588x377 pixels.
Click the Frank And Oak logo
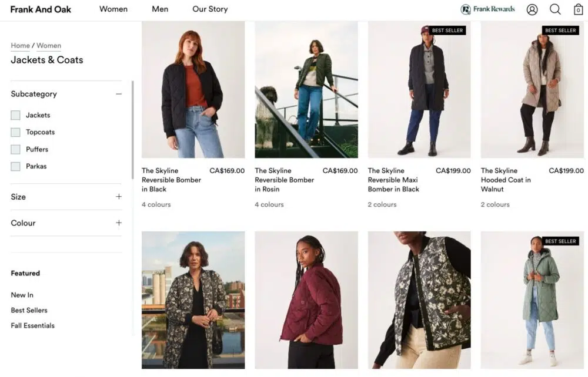[41, 9]
